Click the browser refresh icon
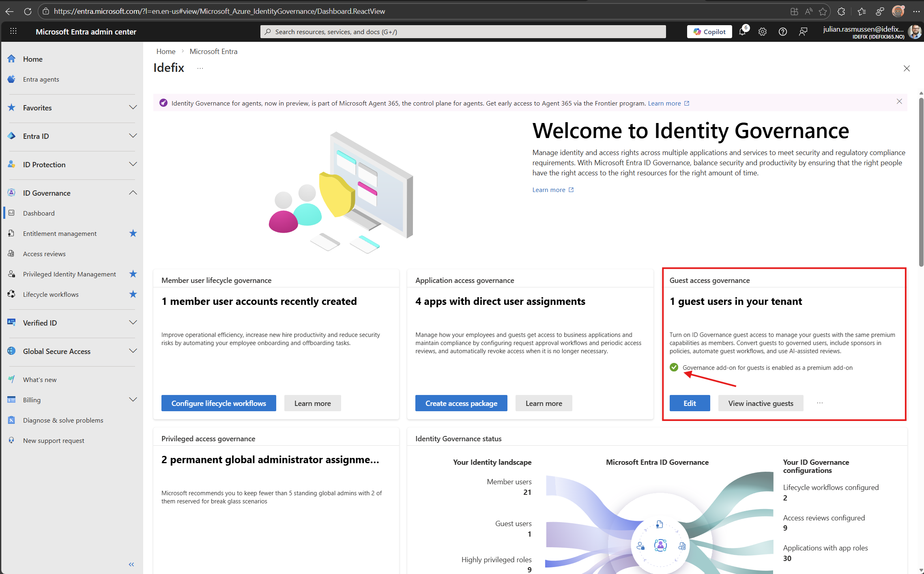 [x=28, y=11]
